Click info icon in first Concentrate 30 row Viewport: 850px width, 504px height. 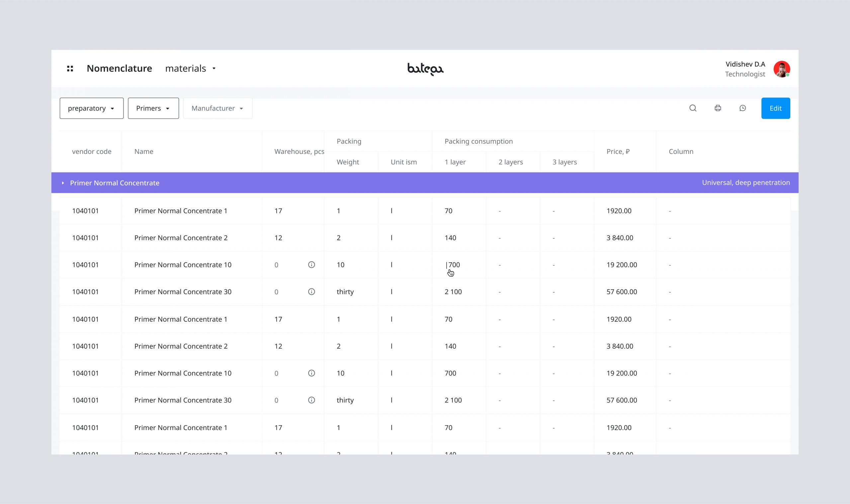pos(311,292)
